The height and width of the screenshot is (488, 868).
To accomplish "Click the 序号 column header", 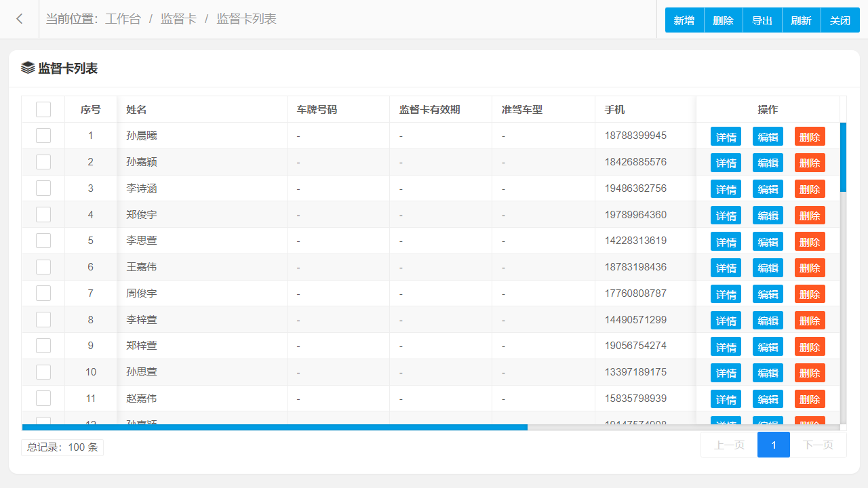I will tap(91, 109).
